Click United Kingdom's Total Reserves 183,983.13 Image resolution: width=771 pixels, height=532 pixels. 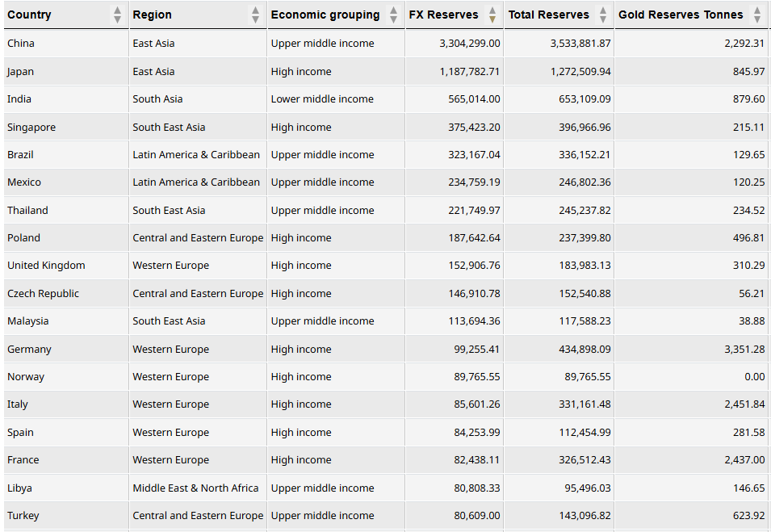pos(585,266)
